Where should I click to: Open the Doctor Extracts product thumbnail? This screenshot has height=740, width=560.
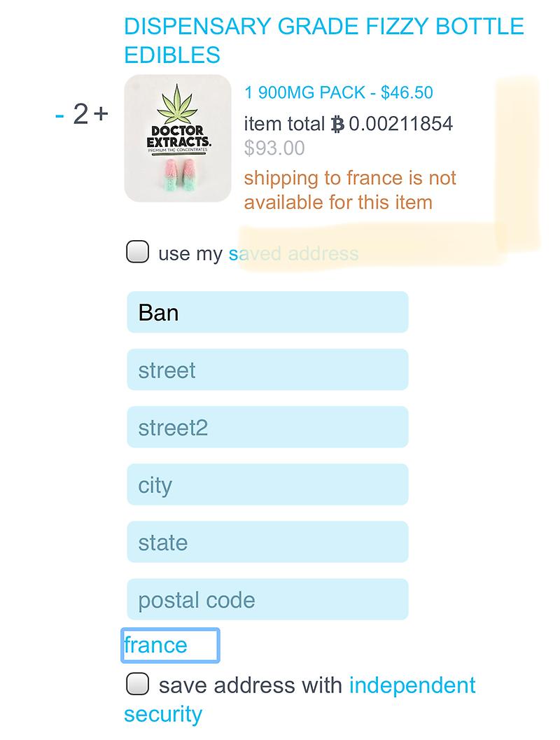coord(178,138)
